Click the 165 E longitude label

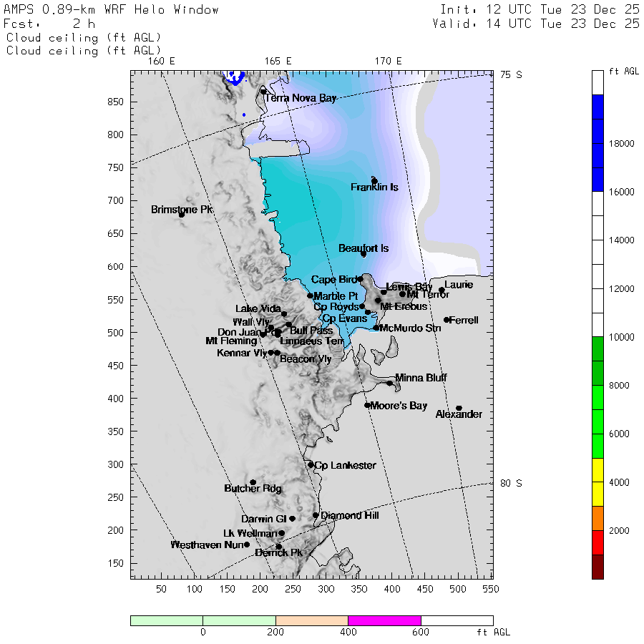[x=278, y=62]
